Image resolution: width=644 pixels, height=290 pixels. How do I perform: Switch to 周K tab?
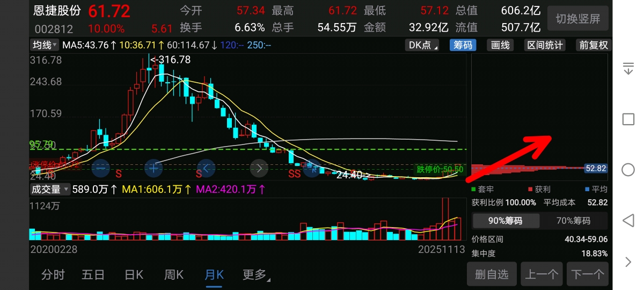[x=174, y=275]
